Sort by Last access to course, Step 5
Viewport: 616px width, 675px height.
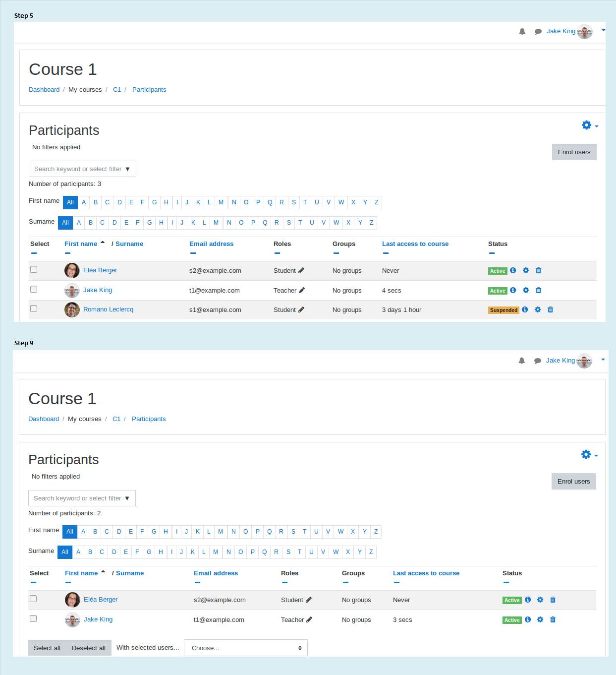pyautogui.click(x=415, y=244)
